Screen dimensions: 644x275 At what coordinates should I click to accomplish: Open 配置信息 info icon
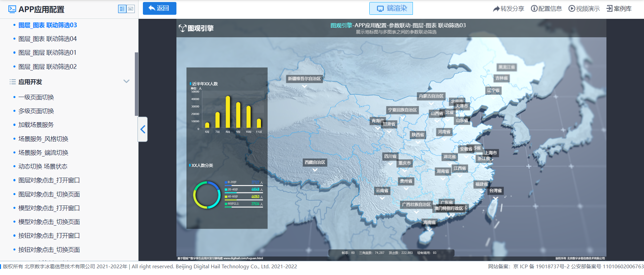pos(534,9)
